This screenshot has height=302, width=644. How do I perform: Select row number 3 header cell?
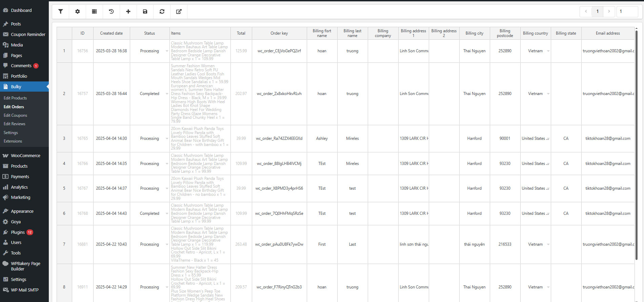[64, 138]
